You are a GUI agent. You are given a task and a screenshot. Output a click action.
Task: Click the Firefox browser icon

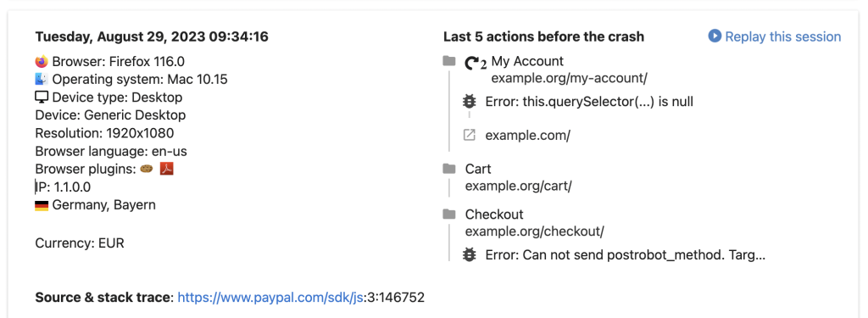(42, 61)
